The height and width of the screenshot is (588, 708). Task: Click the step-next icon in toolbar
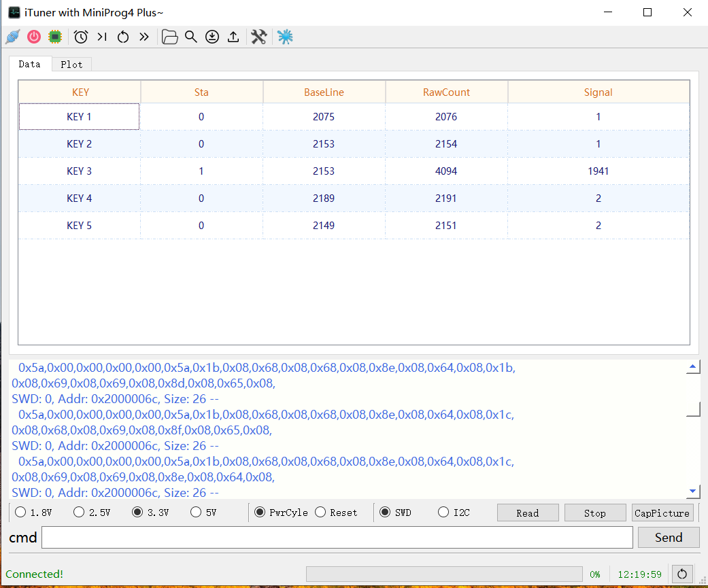pos(102,37)
